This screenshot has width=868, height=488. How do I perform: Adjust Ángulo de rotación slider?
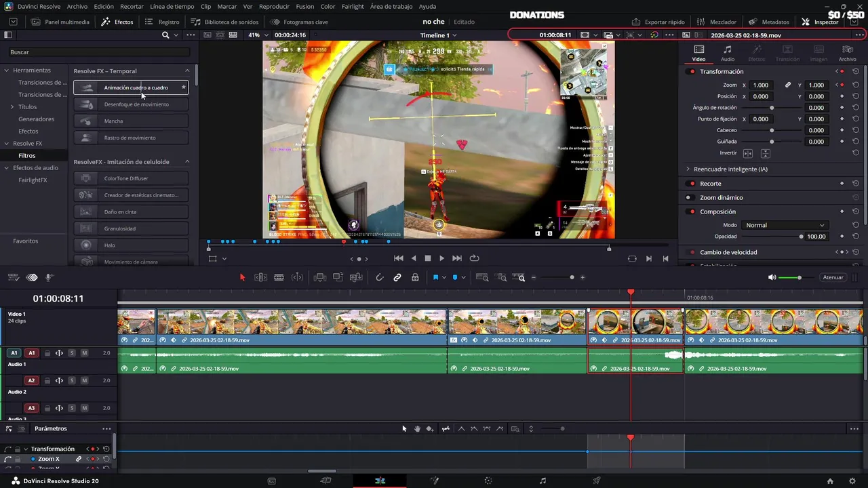pyautogui.click(x=772, y=108)
